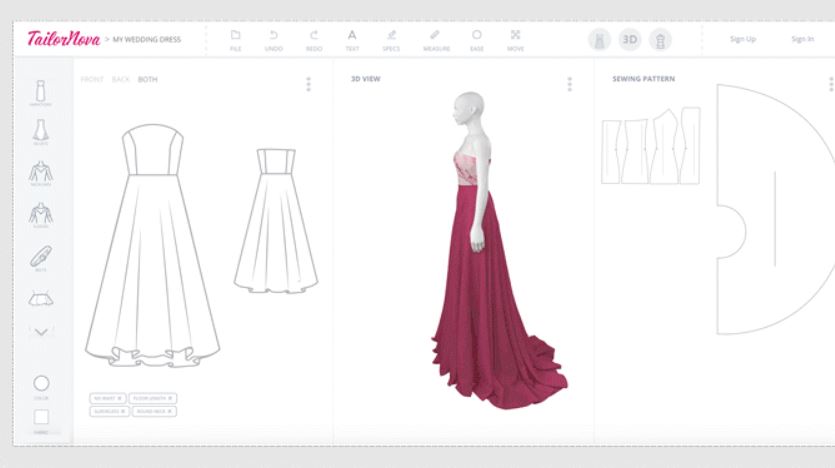Remove the No Waist tag

[x=119, y=398]
